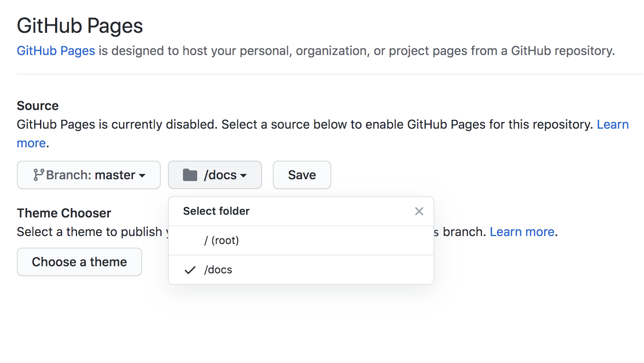Choose the /docs entry in the folder list

(x=301, y=270)
